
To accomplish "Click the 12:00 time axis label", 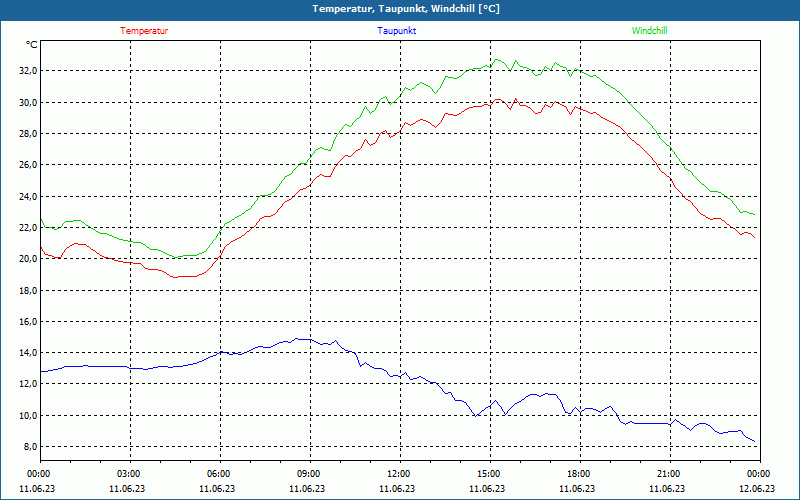I will tap(397, 474).
